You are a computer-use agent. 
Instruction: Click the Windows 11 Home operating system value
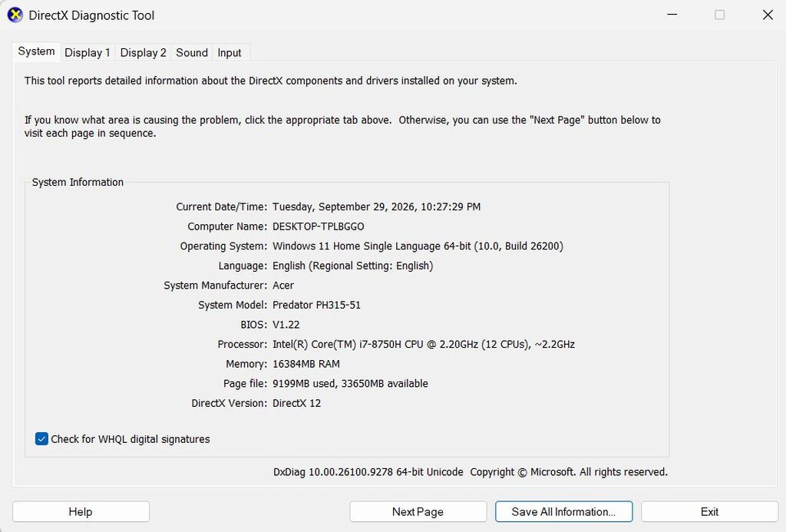pyautogui.click(x=418, y=246)
